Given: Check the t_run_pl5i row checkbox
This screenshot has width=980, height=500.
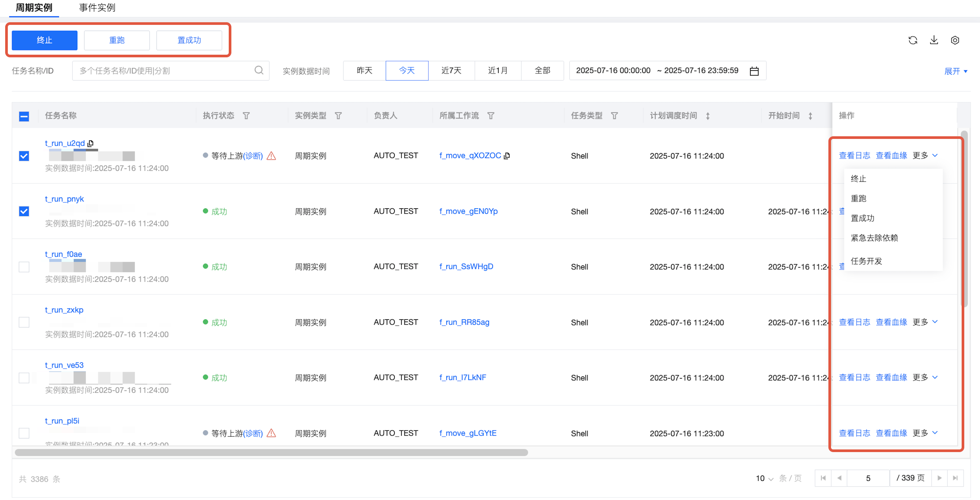Looking at the screenshot, I should (24, 433).
